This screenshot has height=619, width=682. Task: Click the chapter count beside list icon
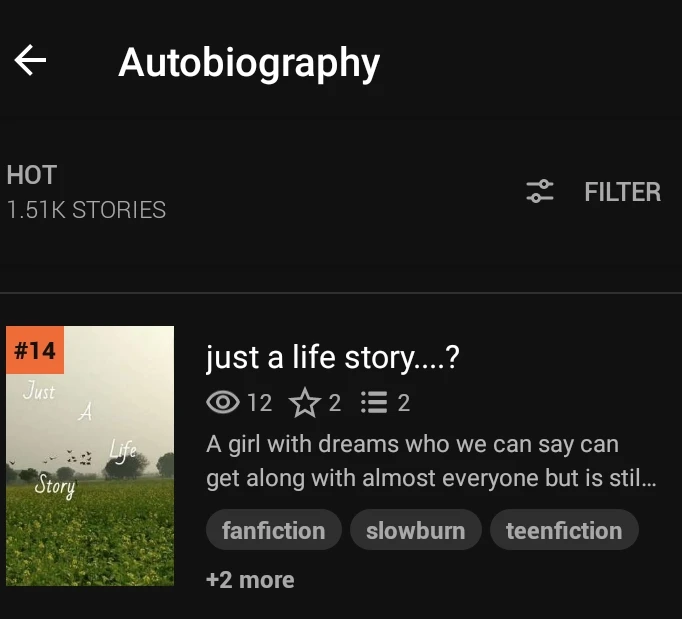pyautogui.click(x=404, y=403)
